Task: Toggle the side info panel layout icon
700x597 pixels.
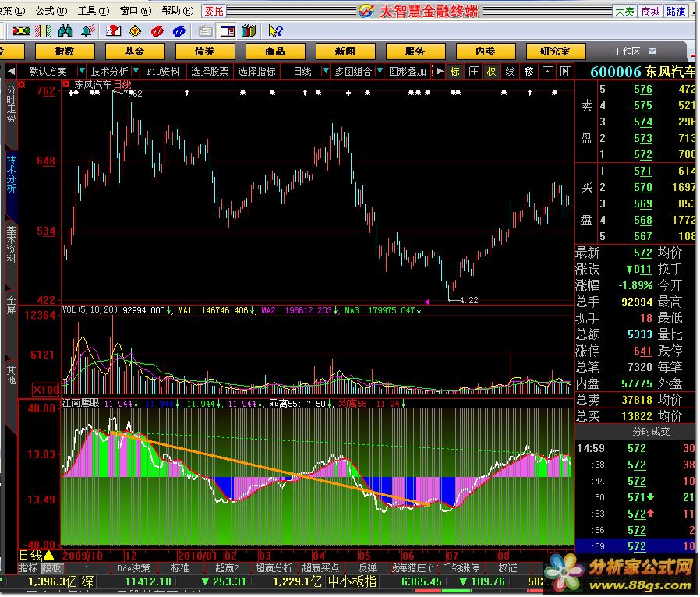Action: point(228,31)
